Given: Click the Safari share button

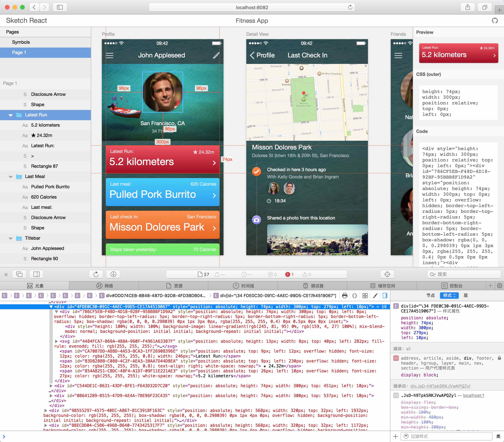Looking at the screenshot, I should click(x=468, y=7).
